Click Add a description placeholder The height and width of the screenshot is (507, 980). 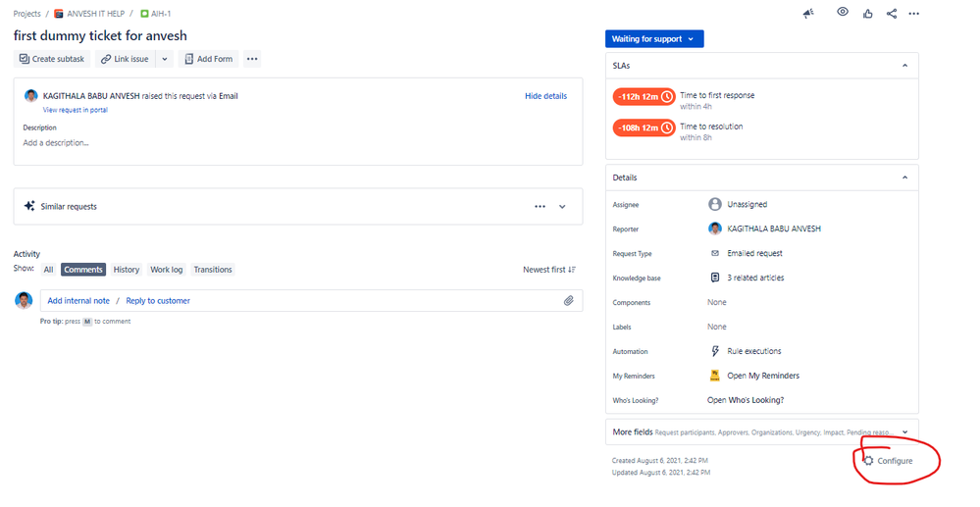[56, 142]
